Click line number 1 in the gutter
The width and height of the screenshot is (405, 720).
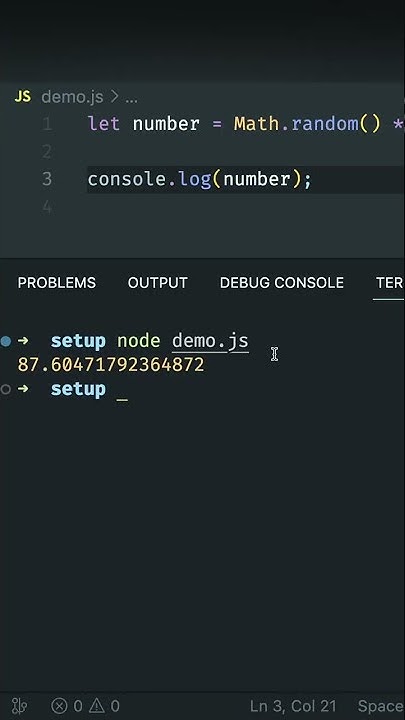(x=47, y=124)
